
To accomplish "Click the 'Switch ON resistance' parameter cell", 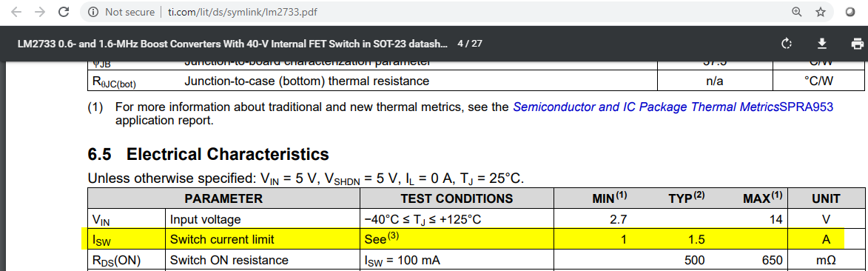I will pyautogui.click(x=263, y=260).
